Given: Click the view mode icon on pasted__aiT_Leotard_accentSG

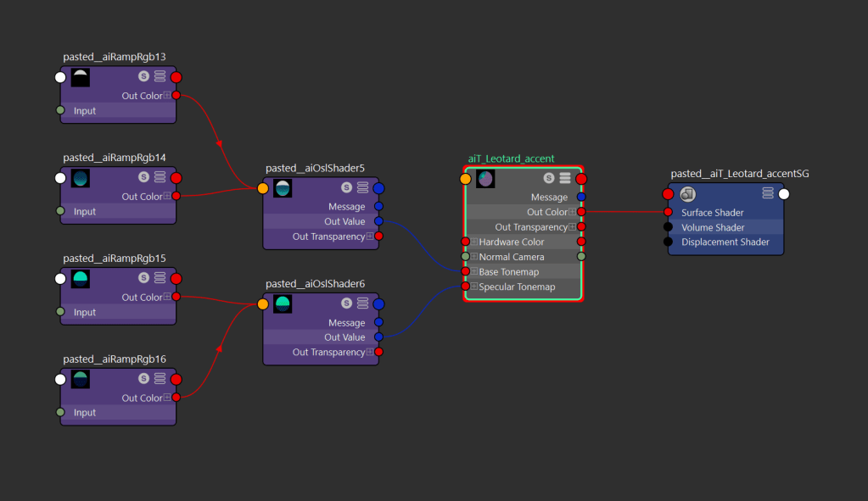Looking at the screenshot, I should 768,193.
